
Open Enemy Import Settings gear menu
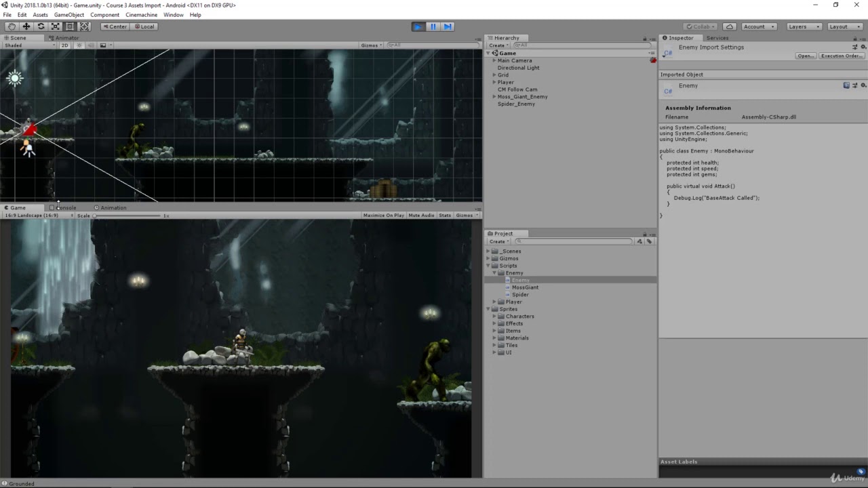(x=863, y=47)
